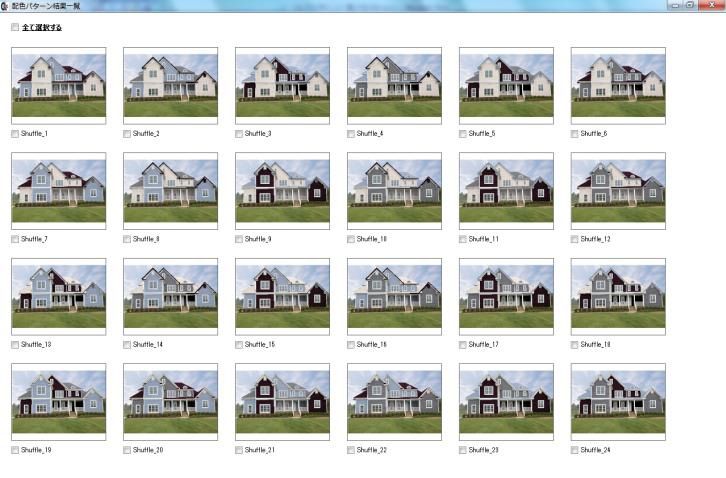Choose the Shuffle_17 preview image
The width and height of the screenshot is (726, 478).
click(507, 297)
